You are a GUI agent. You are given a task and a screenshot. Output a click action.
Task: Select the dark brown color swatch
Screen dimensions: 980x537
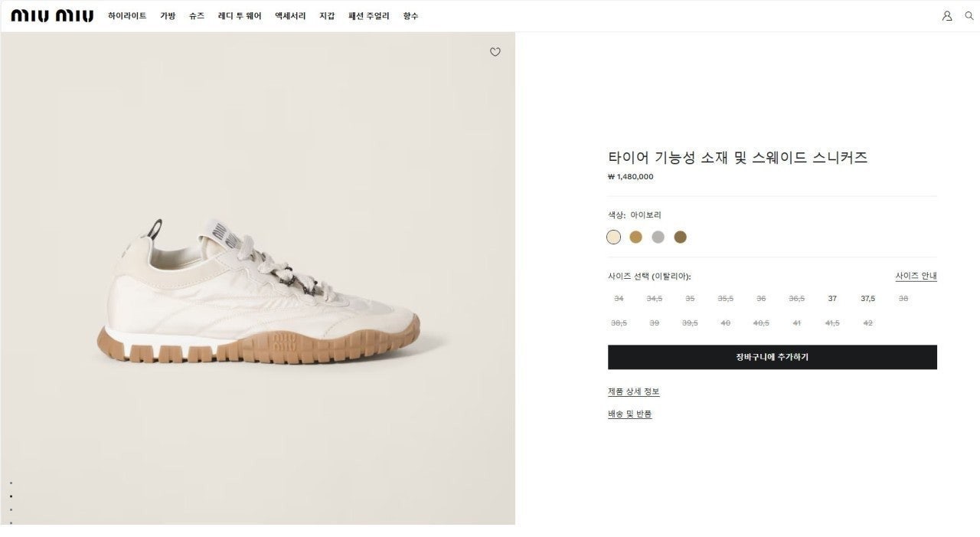[x=680, y=237]
